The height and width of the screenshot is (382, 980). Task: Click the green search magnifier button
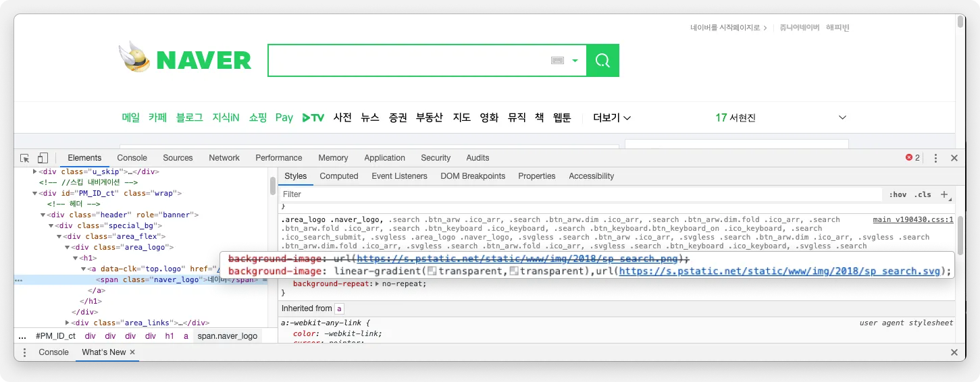click(x=602, y=61)
